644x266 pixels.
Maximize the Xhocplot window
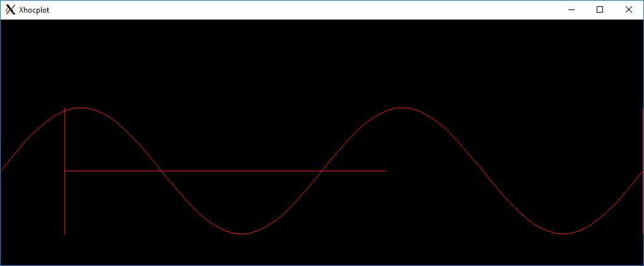[600, 9]
